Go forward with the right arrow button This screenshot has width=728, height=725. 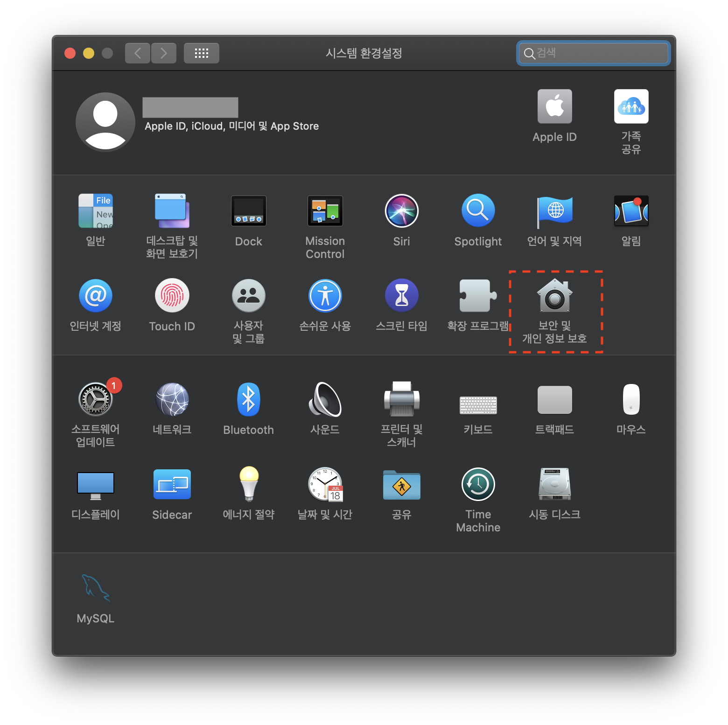(164, 53)
